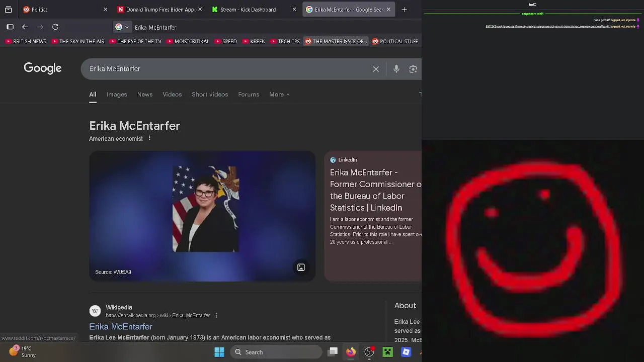
Task: Open OBS Studio from the taskbar
Action: [x=369, y=352]
